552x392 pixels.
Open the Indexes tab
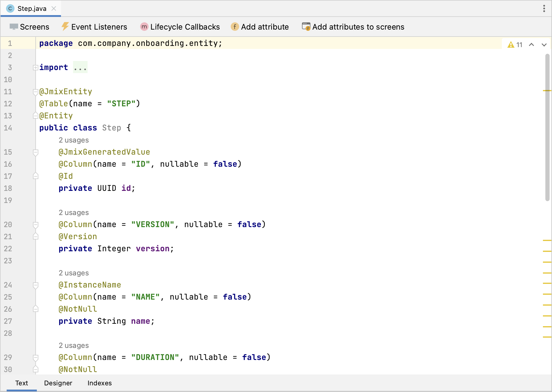click(x=99, y=383)
